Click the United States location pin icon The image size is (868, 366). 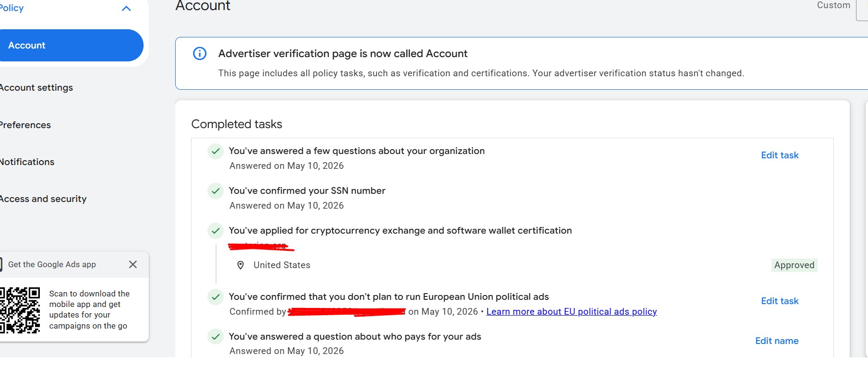tap(241, 265)
